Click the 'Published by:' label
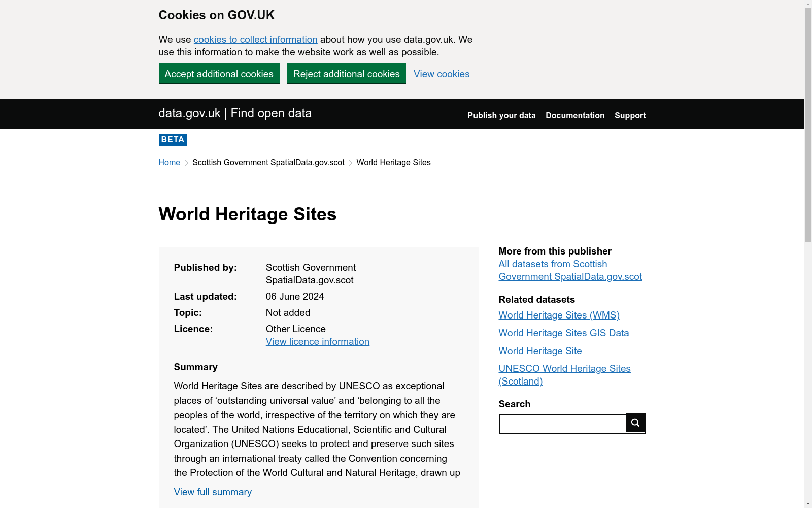The image size is (812, 508). click(x=206, y=268)
